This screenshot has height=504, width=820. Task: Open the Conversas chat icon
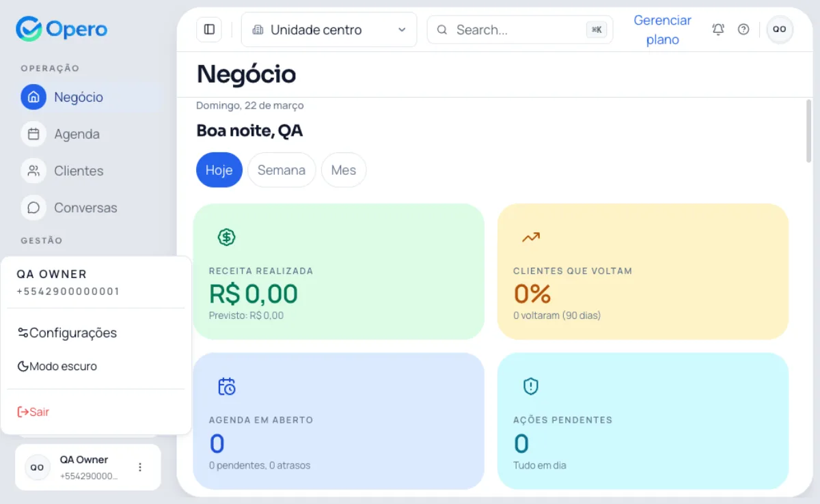[33, 208]
